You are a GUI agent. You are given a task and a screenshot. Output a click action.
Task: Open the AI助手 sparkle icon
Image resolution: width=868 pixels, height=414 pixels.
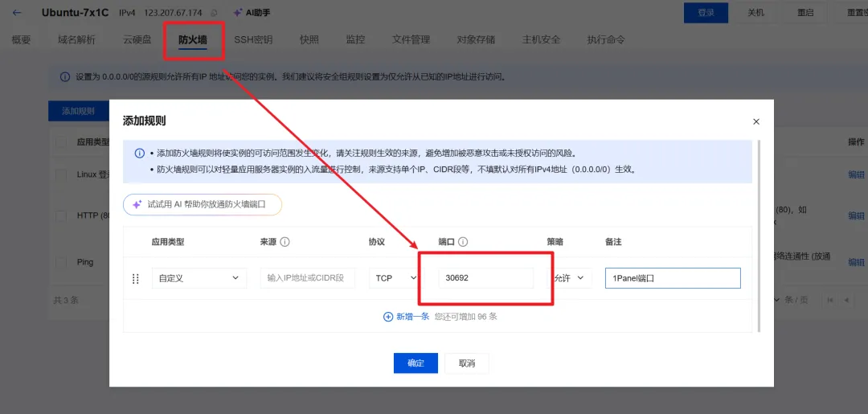238,12
